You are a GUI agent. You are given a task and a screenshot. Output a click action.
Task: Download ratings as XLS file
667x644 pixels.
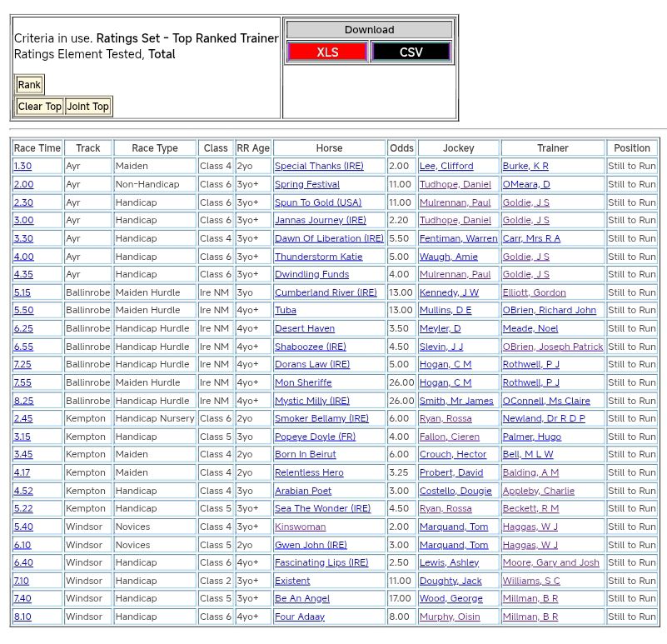(326, 52)
